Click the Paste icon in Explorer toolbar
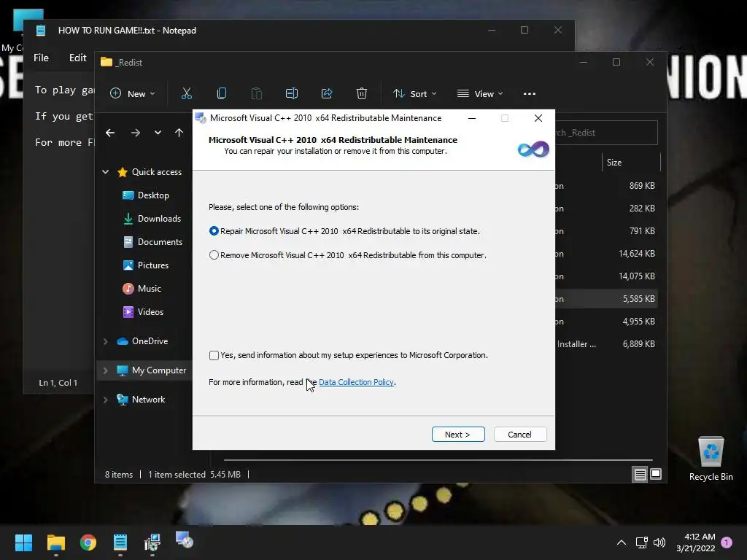The width and height of the screenshot is (747, 560). click(x=256, y=93)
